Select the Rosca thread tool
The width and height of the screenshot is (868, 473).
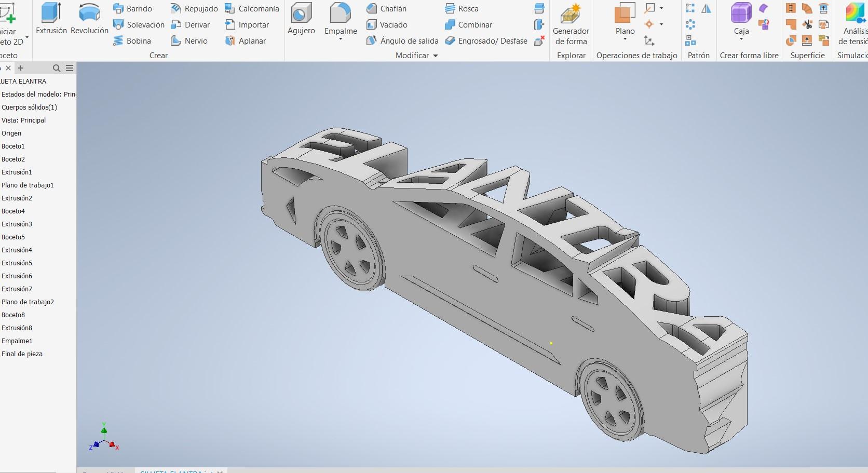click(462, 9)
